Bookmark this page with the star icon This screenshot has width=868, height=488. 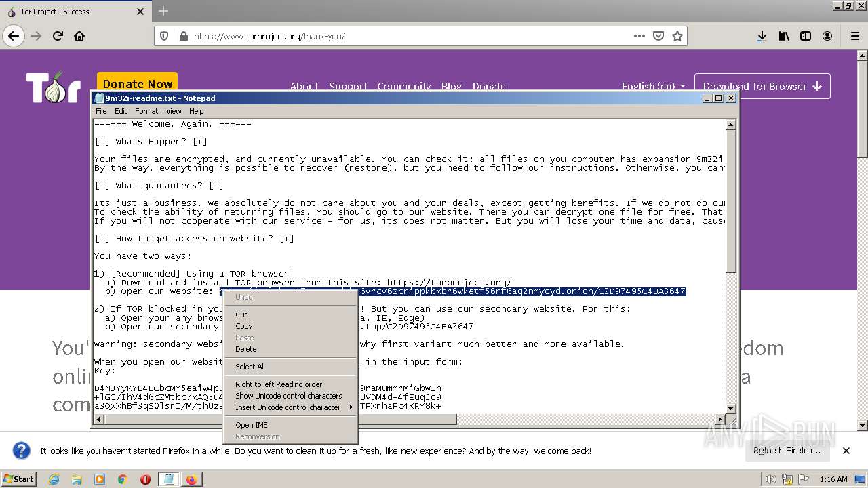677,36
